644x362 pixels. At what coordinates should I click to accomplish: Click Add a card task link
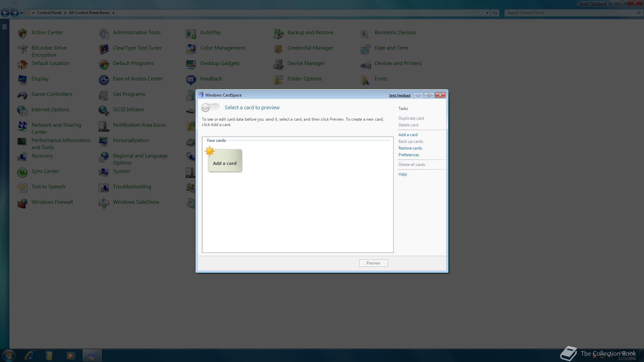coord(408,135)
